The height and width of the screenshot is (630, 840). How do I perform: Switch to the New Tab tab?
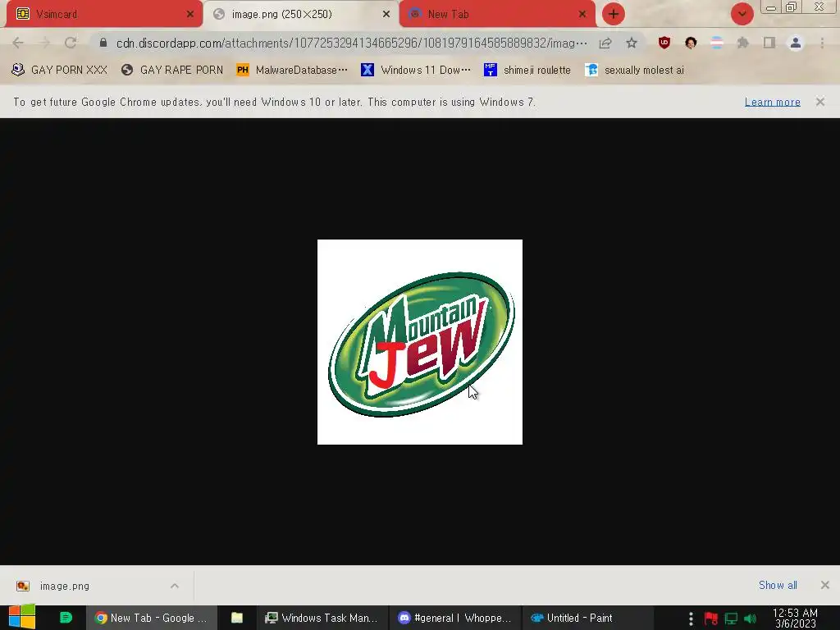click(x=497, y=14)
